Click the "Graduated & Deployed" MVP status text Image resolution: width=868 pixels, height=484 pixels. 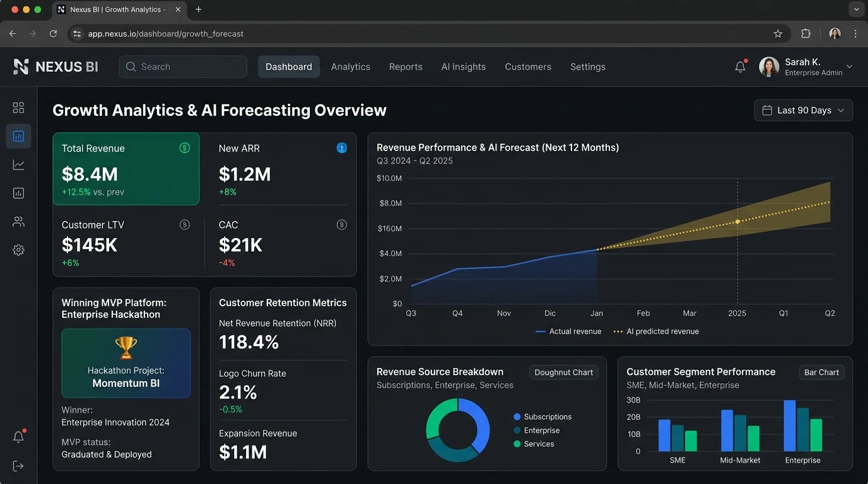[107, 454]
